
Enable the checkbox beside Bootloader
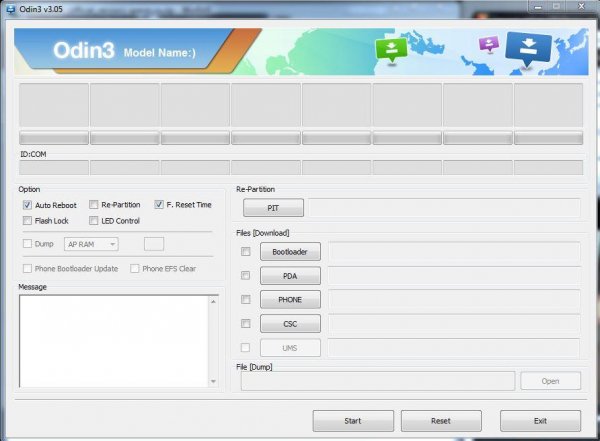click(x=246, y=252)
